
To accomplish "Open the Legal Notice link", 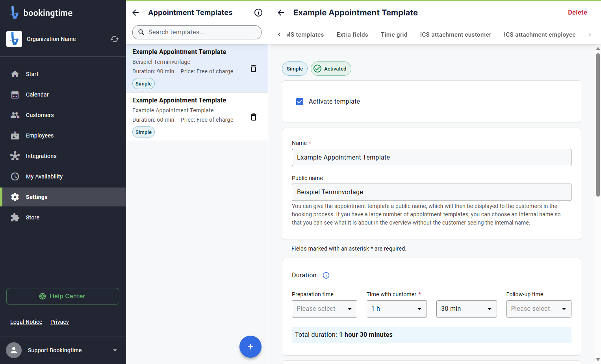I will [x=26, y=322].
